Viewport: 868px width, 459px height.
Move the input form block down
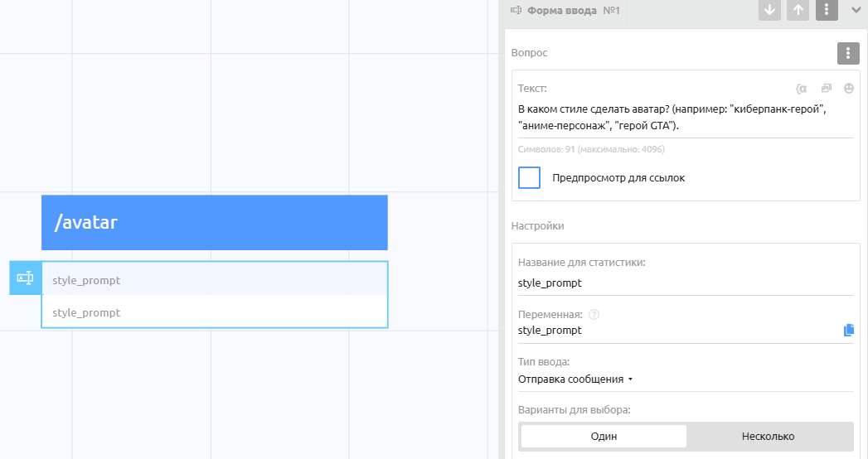pos(769,10)
